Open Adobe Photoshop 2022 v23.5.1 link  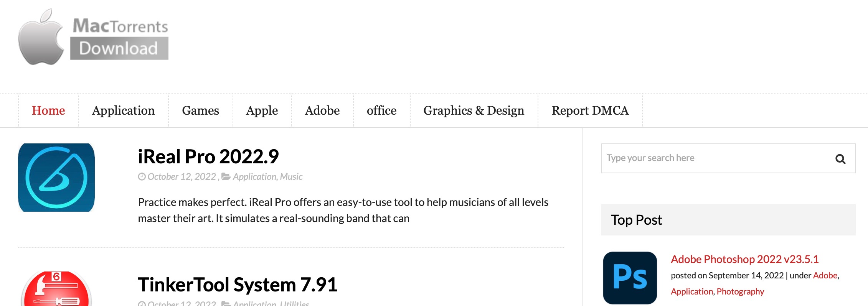[x=744, y=259]
